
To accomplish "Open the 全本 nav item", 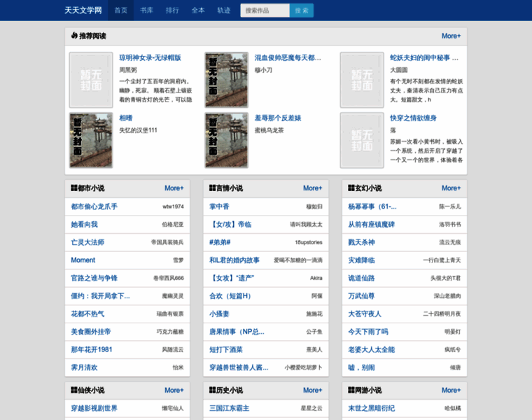I will tap(198, 10).
